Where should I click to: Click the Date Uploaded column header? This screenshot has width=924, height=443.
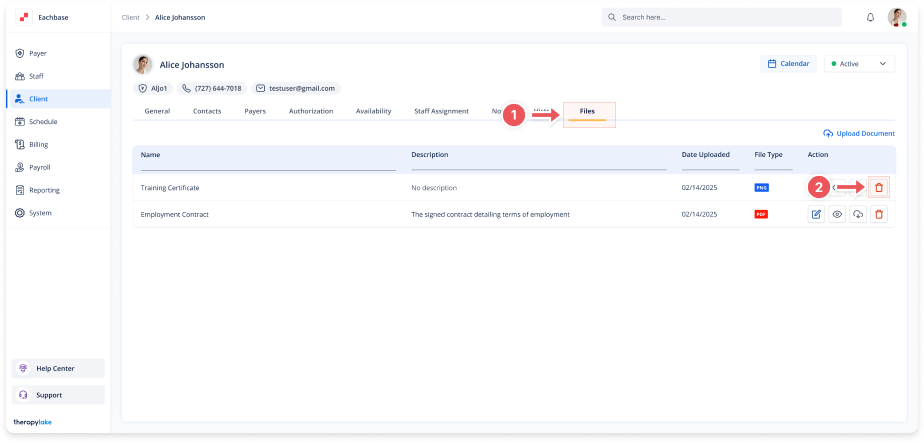tap(706, 155)
